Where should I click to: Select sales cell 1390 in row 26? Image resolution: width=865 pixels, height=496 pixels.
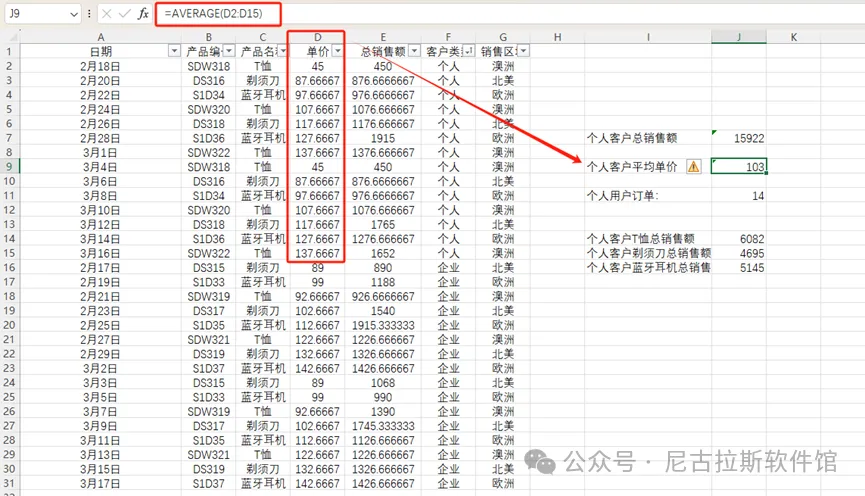[383, 412]
